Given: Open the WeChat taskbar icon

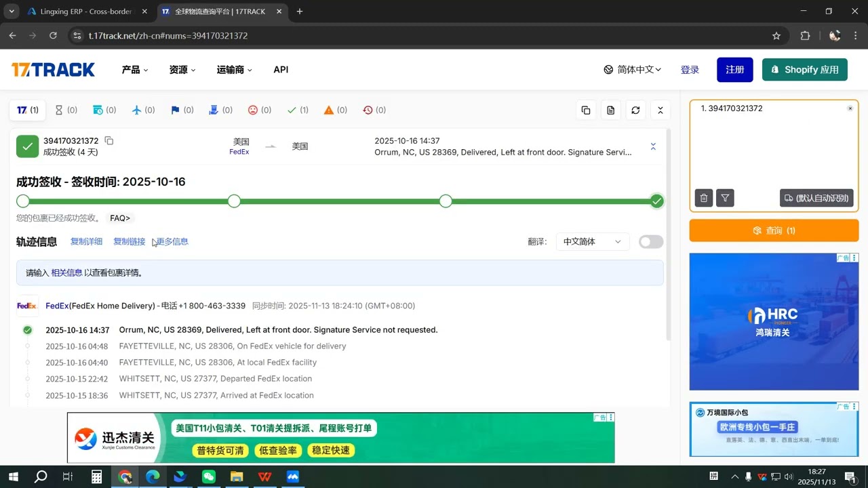Looking at the screenshot, I should click(x=209, y=476).
